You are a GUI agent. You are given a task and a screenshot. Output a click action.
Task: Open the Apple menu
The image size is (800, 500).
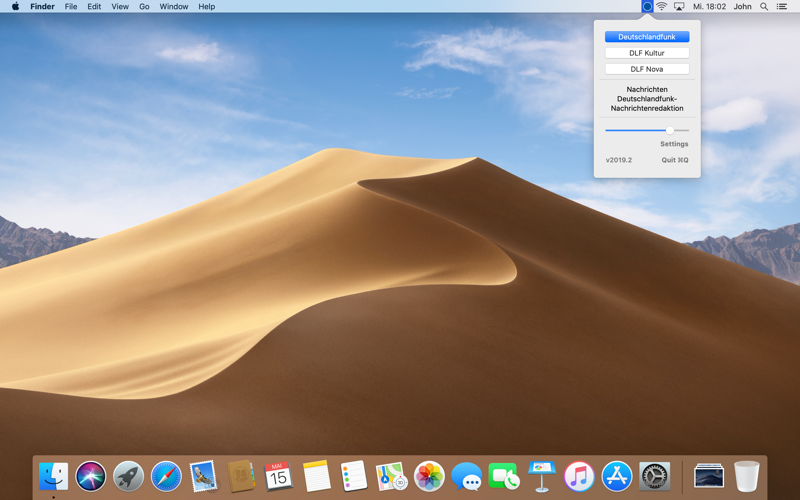coord(15,7)
